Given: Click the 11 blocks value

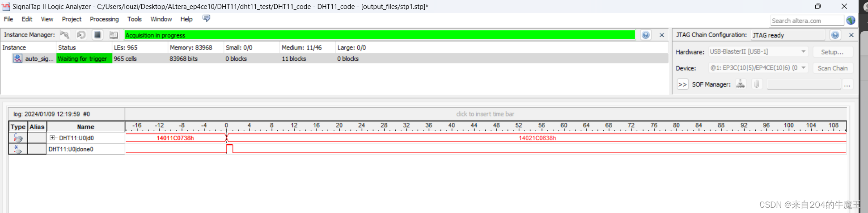Looking at the screenshot, I should [294, 58].
